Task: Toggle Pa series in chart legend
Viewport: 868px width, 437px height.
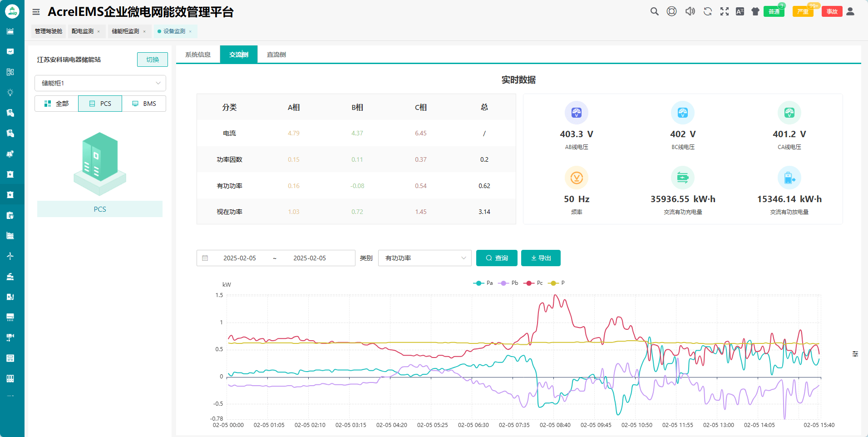Action: pyautogui.click(x=483, y=283)
